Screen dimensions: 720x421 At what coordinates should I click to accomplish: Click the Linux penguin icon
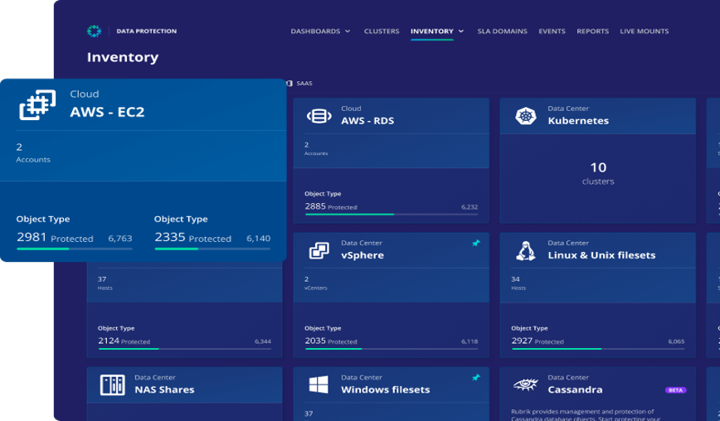point(526,251)
